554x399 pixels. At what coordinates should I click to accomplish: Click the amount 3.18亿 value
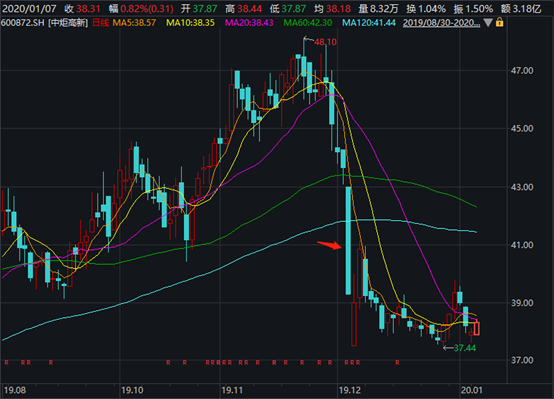(526, 8)
